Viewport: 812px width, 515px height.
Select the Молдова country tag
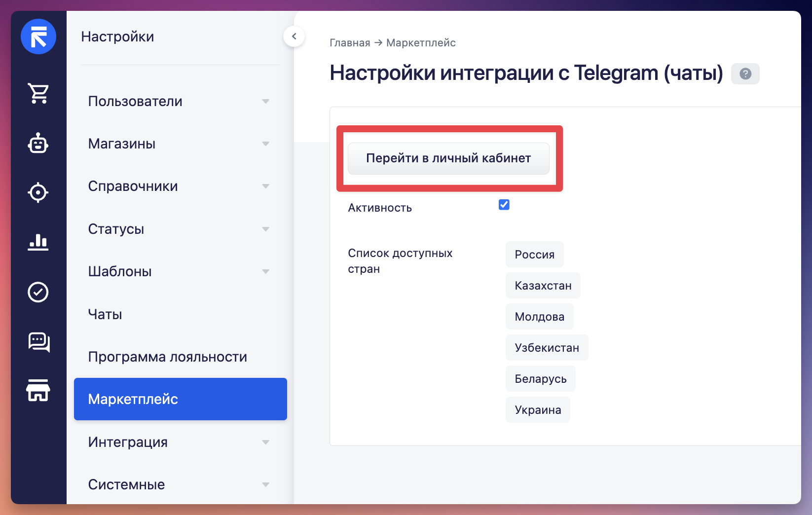(x=540, y=317)
